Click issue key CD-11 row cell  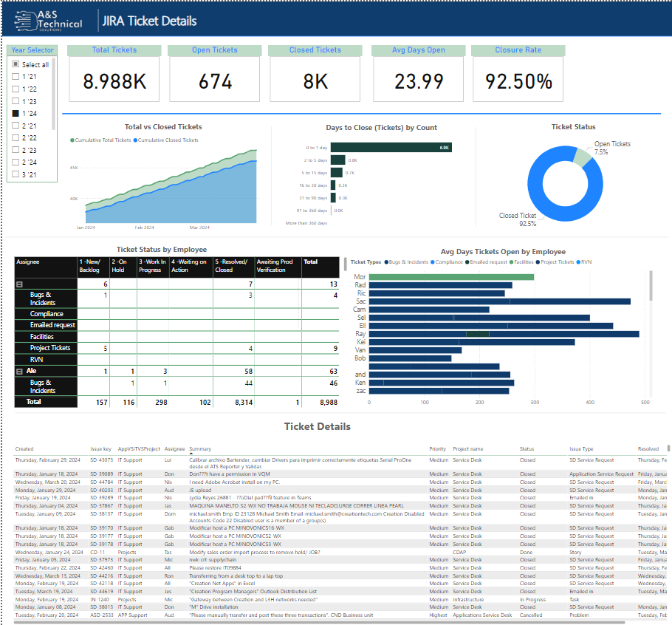(97, 552)
